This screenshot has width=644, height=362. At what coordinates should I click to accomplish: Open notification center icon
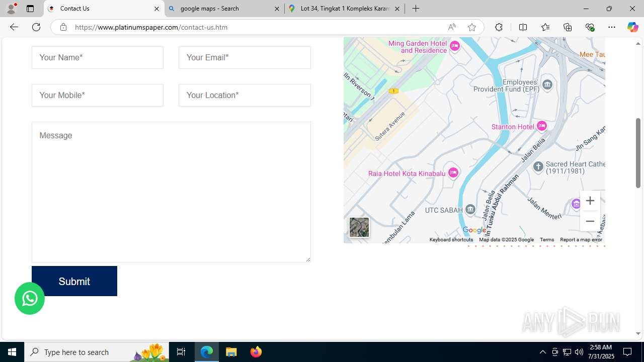[x=627, y=352]
